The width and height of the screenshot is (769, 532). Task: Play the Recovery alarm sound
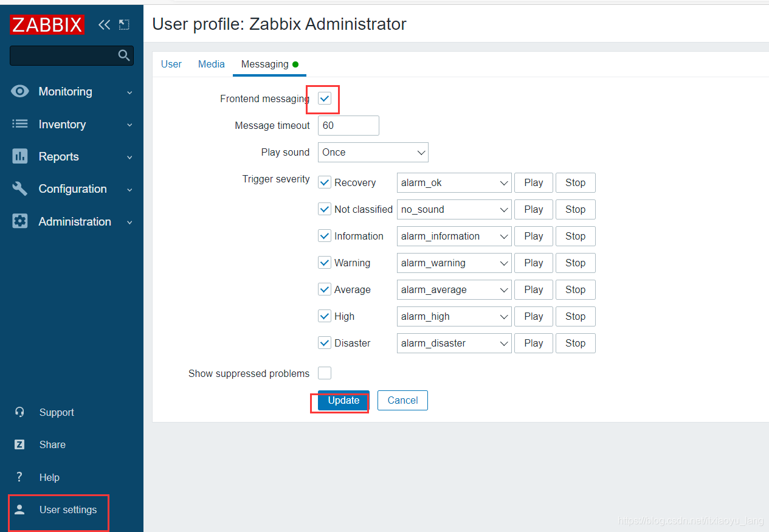[x=534, y=182]
